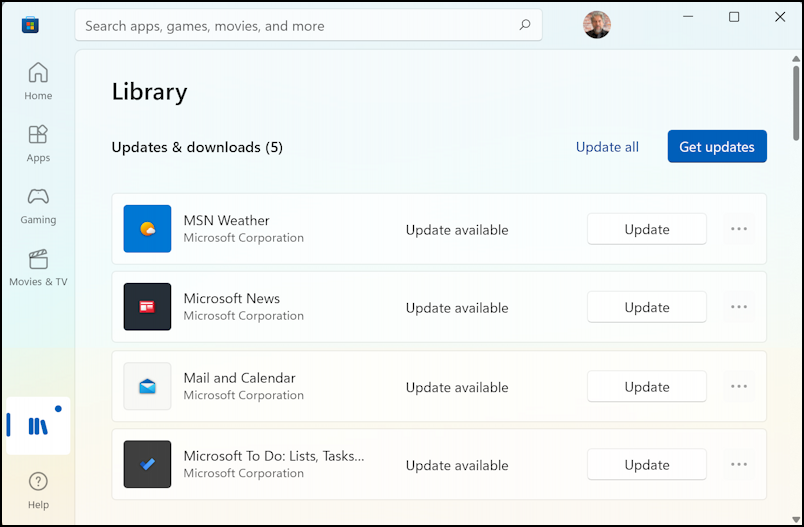
Task: Click Update available status for MSN Weather
Action: point(457,230)
